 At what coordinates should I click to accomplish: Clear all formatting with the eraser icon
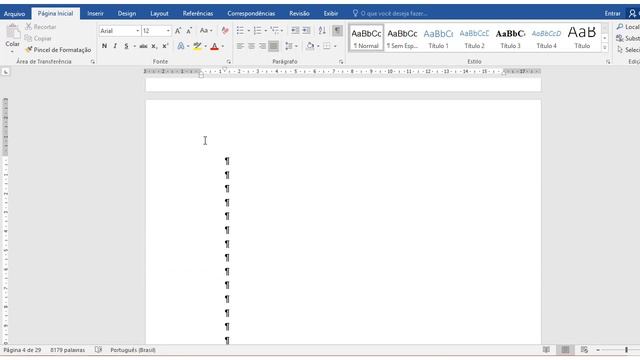tap(225, 31)
